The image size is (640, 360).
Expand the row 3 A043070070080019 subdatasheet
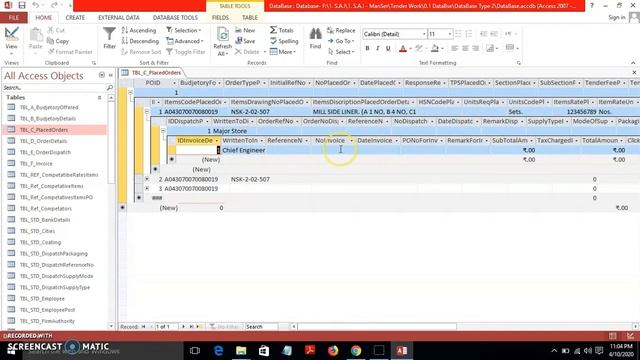point(147,189)
